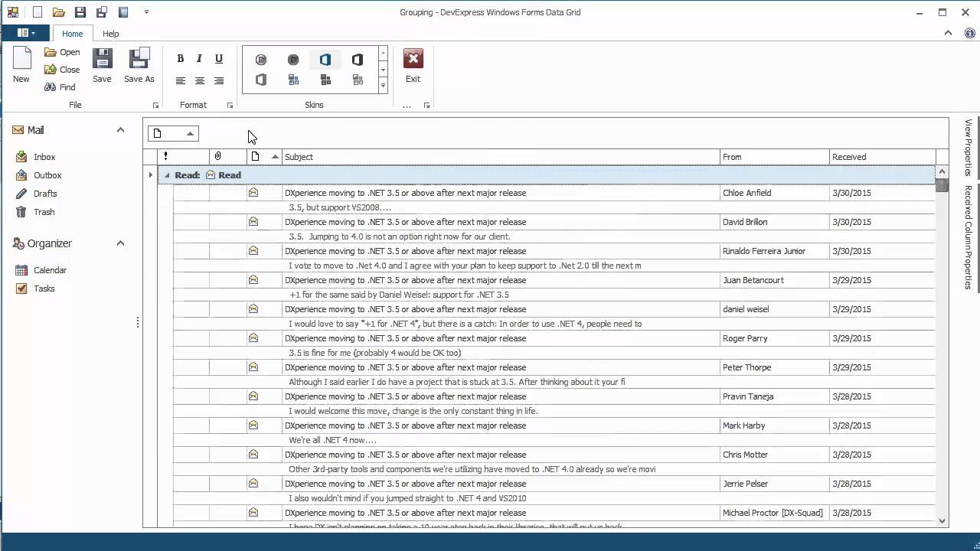Open the Outbox folder

(47, 175)
